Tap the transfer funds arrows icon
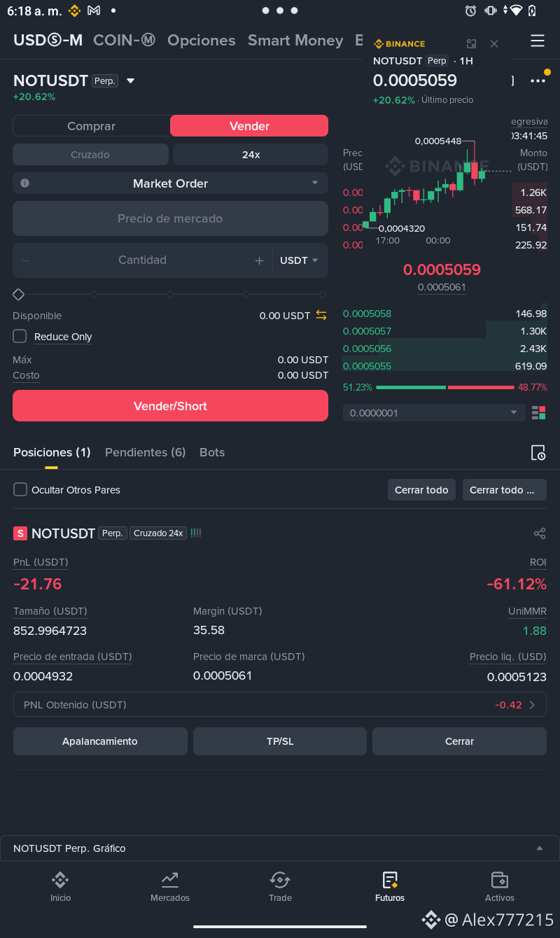The width and height of the screenshot is (560, 938). point(321,316)
